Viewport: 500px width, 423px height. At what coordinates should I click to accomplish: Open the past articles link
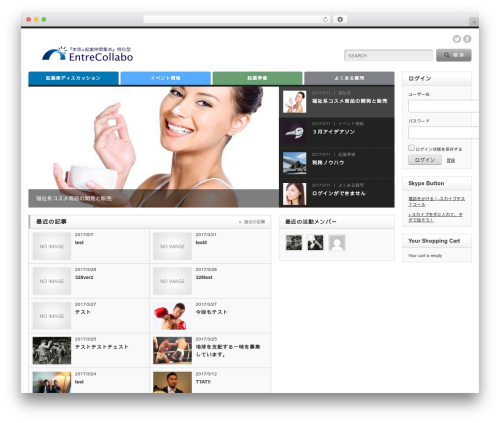[252, 222]
